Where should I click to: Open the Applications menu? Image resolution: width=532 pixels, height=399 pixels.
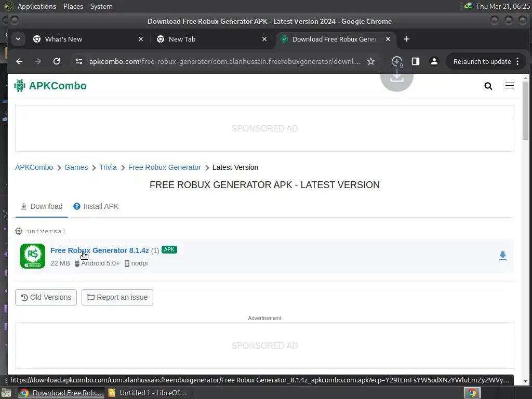click(37, 6)
